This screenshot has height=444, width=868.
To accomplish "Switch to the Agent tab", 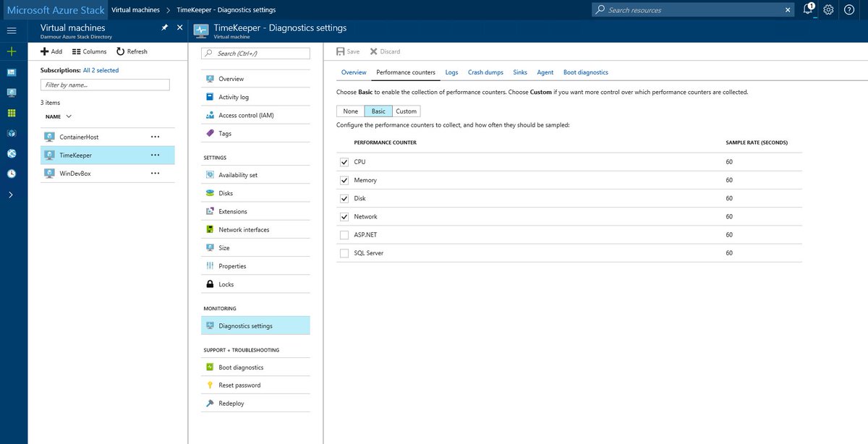I will (x=545, y=72).
